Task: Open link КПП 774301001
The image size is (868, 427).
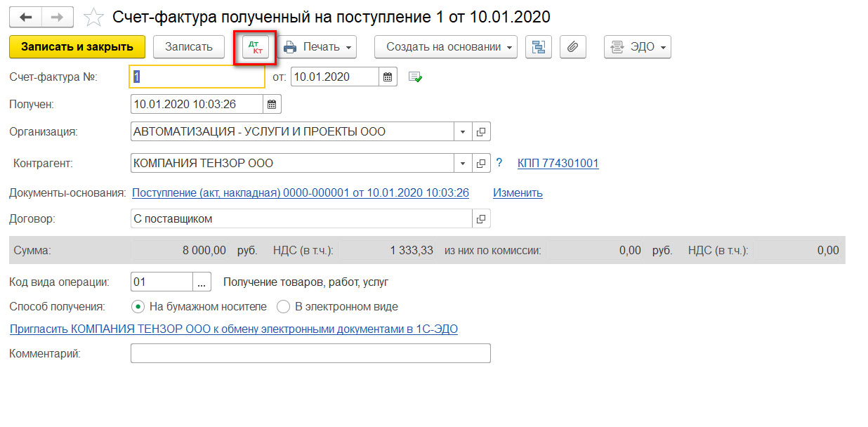Action: (x=558, y=163)
